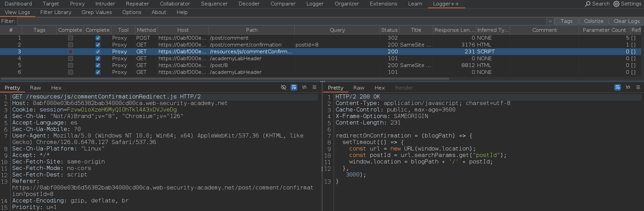Click the Colorize button
The image size is (644, 211).
(594, 21)
